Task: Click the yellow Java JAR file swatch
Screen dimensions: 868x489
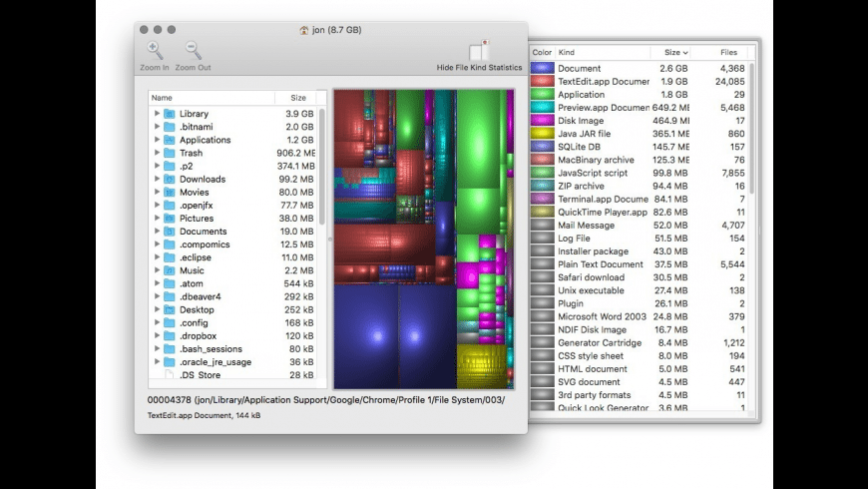Action: tap(542, 133)
